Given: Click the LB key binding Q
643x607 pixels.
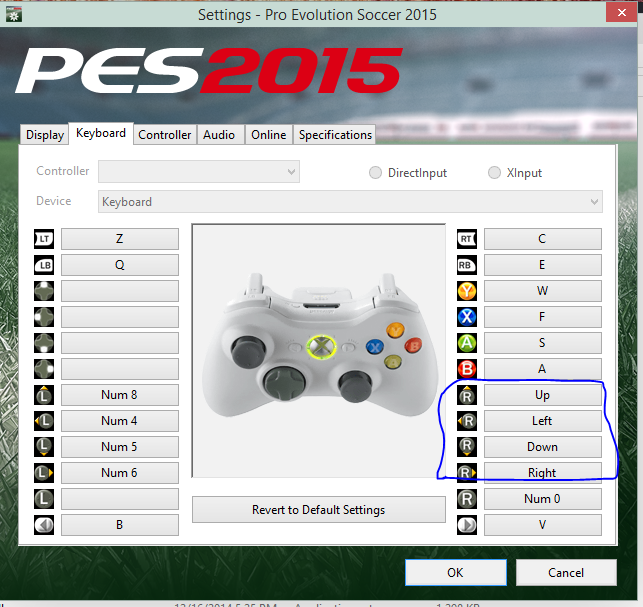Looking at the screenshot, I should (120, 265).
